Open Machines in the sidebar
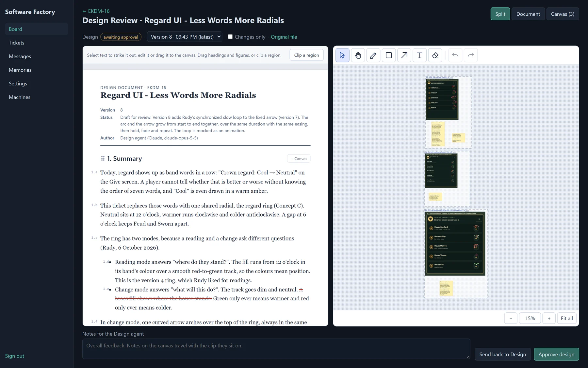The height and width of the screenshot is (368, 588). pyautogui.click(x=37, y=97)
